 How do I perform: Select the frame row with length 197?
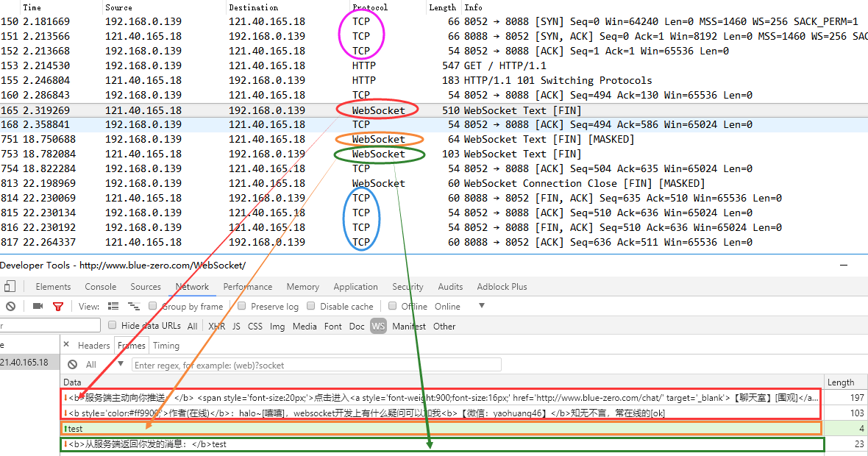click(x=463, y=397)
